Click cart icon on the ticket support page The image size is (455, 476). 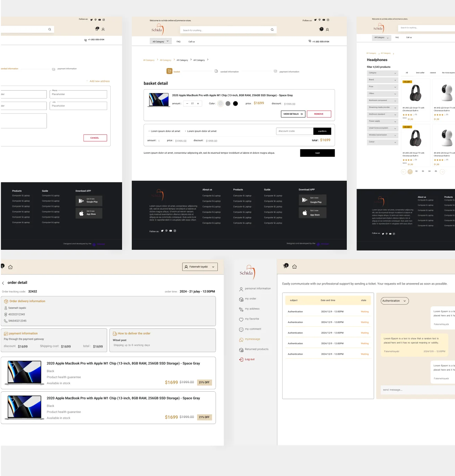(285, 266)
